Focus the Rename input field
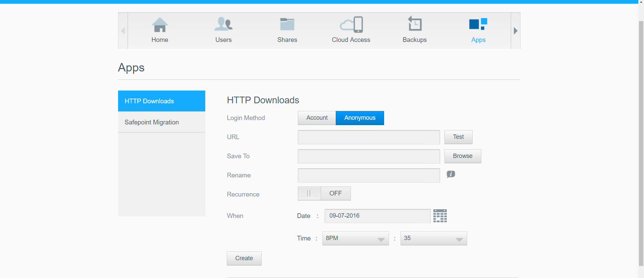The width and height of the screenshot is (644, 278). click(x=369, y=175)
